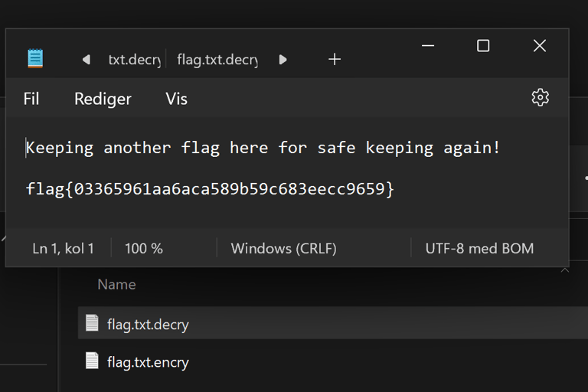The image size is (588, 392).
Task: Click Ln 1, kol 1 position indicator
Action: pyautogui.click(x=63, y=248)
